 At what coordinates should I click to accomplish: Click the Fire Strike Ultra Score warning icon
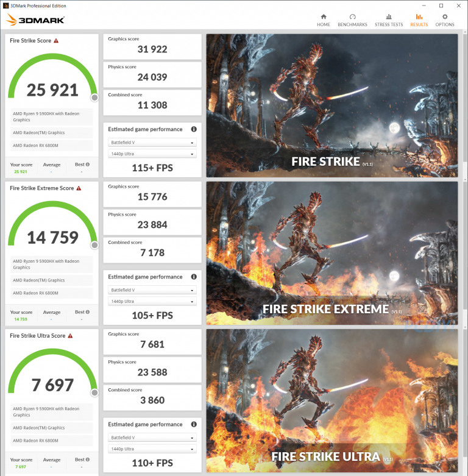pos(71,336)
